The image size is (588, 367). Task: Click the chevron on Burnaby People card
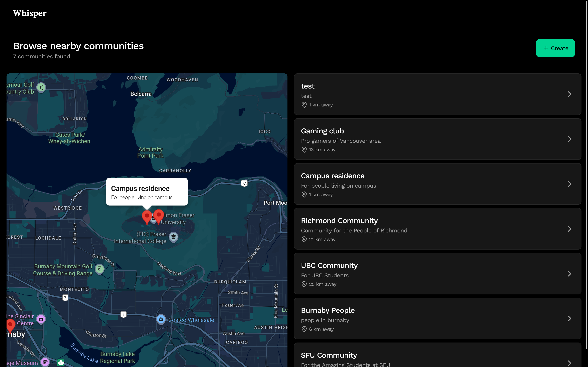click(569, 318)
